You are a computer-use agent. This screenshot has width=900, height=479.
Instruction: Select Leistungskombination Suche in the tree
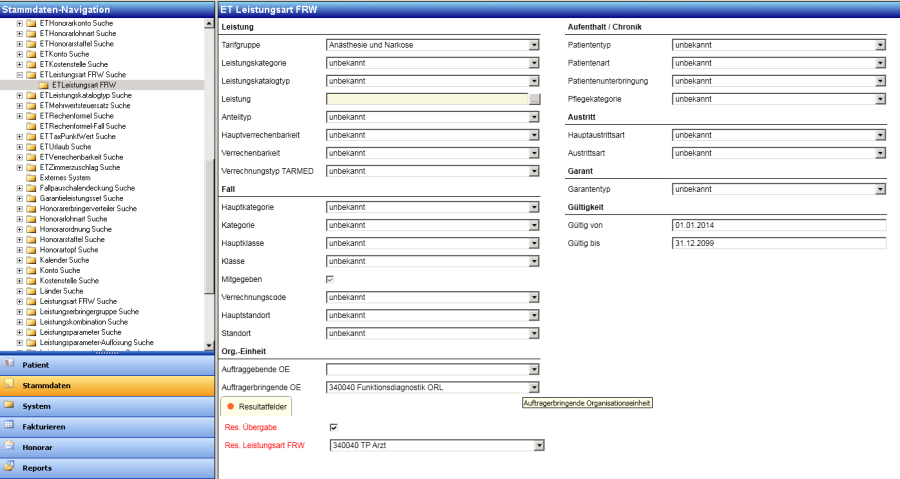coord(84,322)
